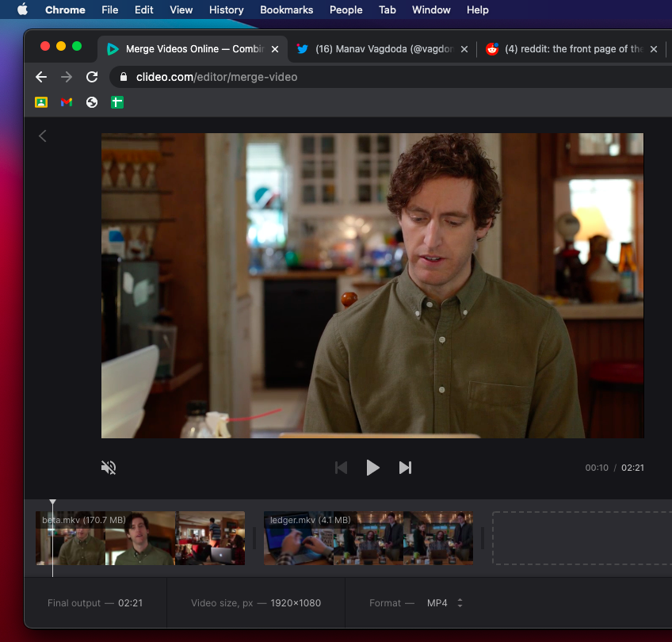The image size is (672, 642).
Task: Navigate forward in Chrome
Action: tap(67, 77)
